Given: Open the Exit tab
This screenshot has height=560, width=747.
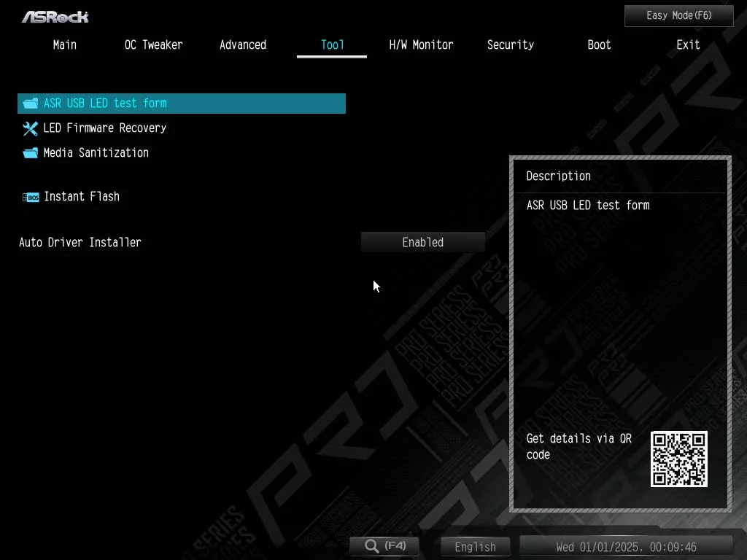Looking at the screenshot, I should click(x=688, y=44).
